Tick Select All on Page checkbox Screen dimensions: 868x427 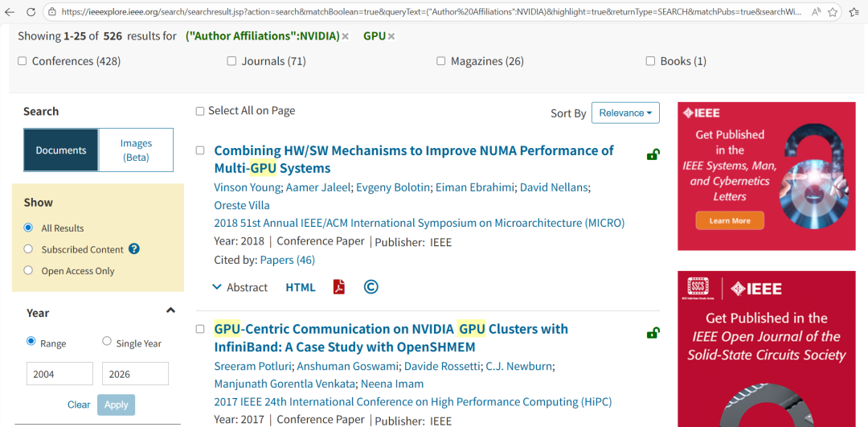200,111
